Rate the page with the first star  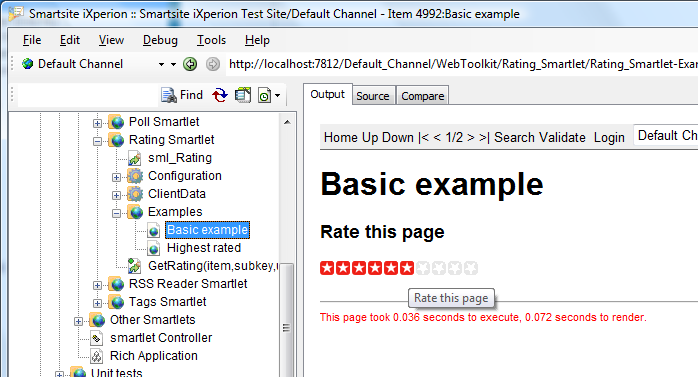pyautogui.click(x=327, y=268)
